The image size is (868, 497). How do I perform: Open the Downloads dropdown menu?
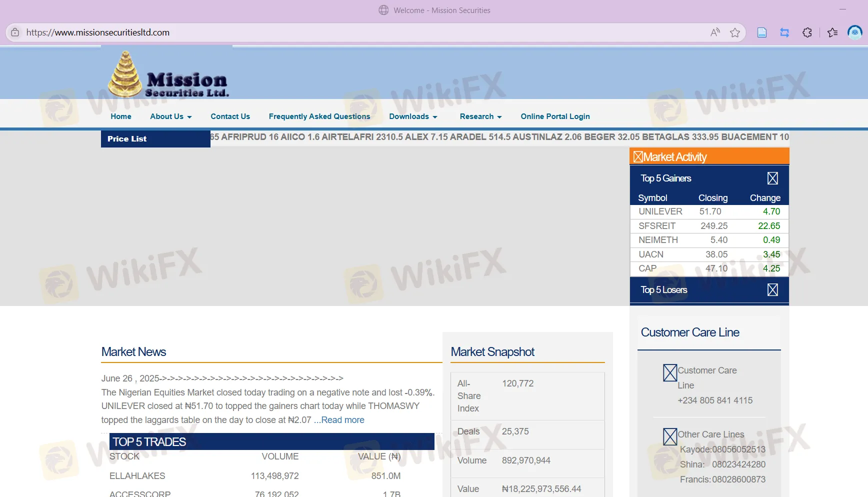click(413, 116)
